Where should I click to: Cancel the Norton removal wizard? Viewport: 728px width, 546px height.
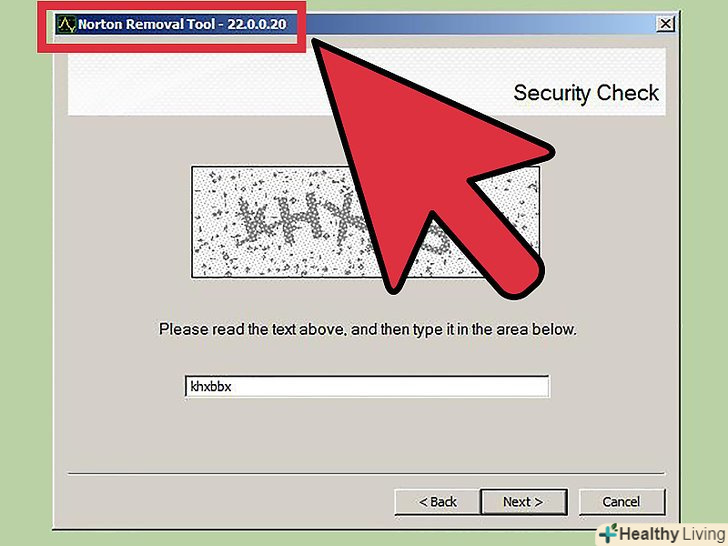pyautogui.click(x=622, y=502)
